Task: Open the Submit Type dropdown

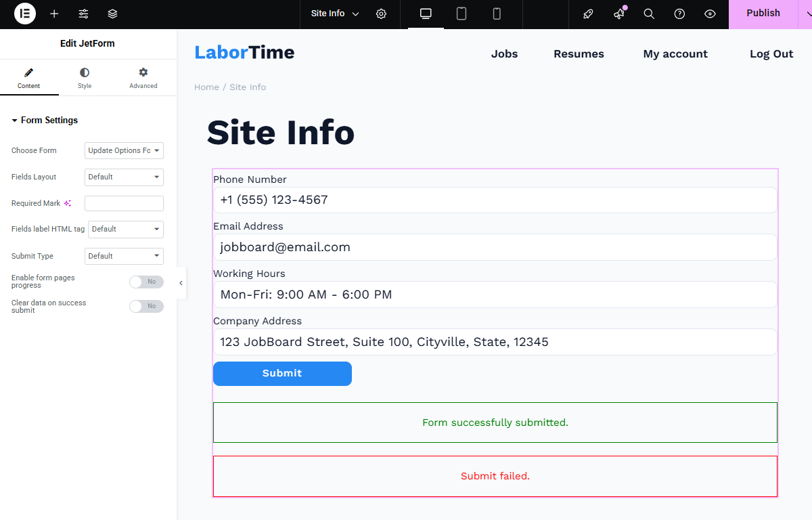Action: click(x=124, y=256)
